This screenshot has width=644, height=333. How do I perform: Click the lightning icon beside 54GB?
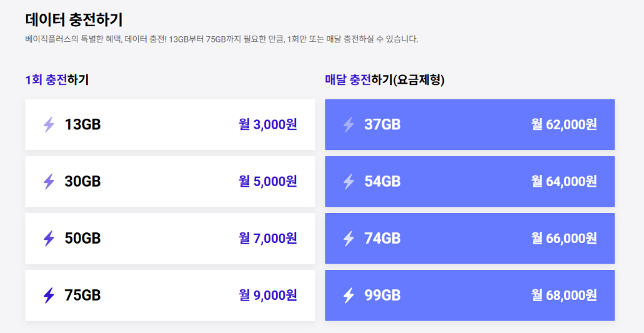coord(349,181)
